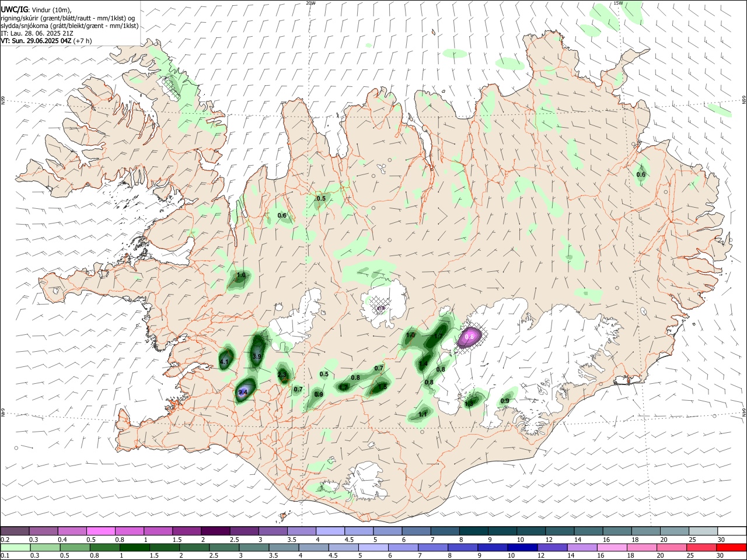
Task: Click the bright red 30 swatch in lower legend
Action: [731, 547]
